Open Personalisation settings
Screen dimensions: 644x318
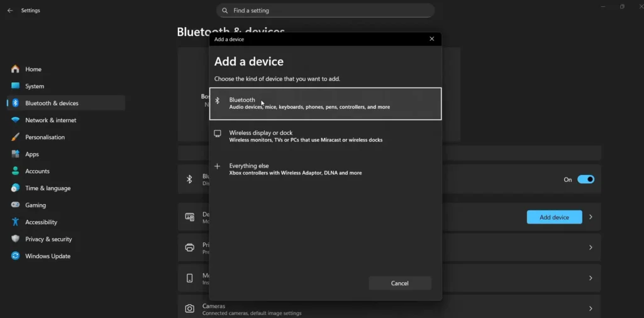pos(66,137)
